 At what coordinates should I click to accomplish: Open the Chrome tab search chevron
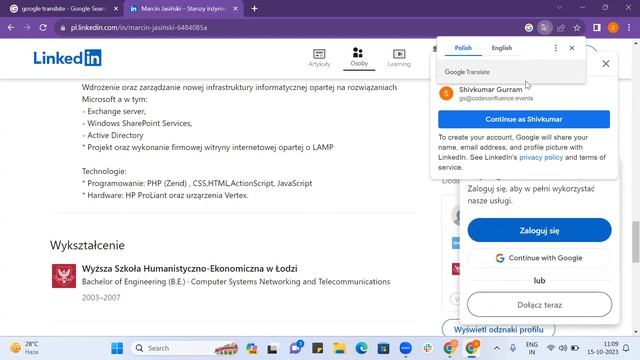(x=560, y=7)
